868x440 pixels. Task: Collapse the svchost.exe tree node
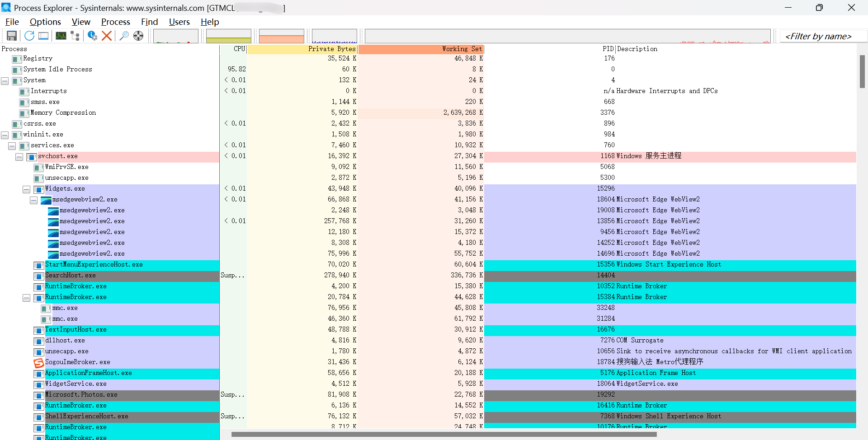19,157
